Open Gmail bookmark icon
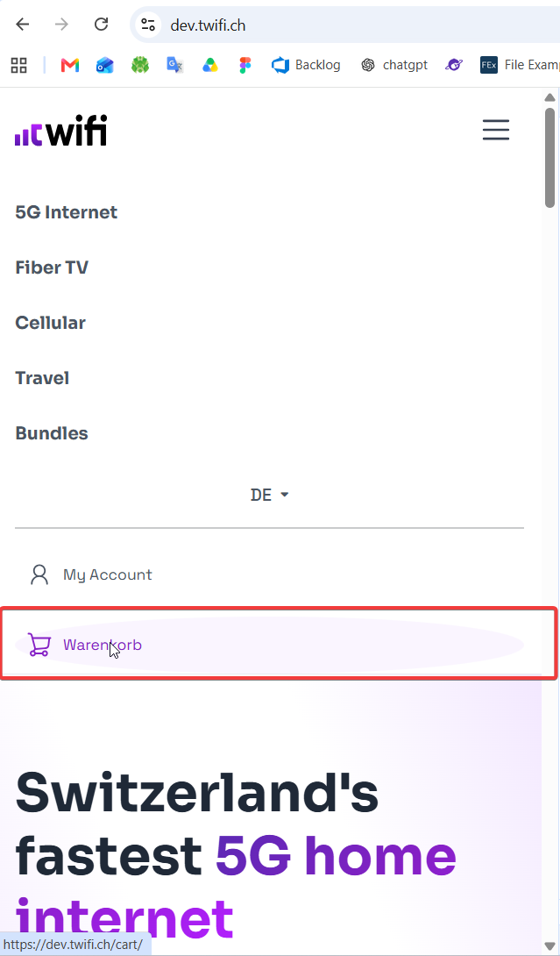This screenshot has width=560, height=956. pos(70,65)
